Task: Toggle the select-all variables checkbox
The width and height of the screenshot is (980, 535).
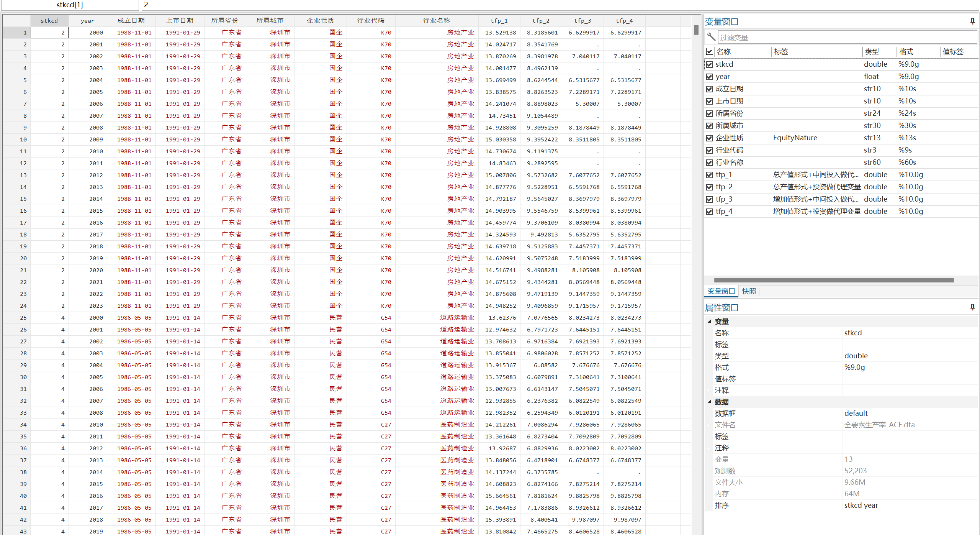Action: coord(710,51)
